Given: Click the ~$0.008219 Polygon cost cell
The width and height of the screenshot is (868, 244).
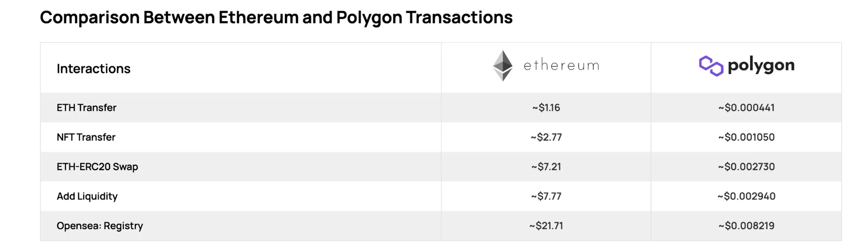Looking at the screenshot, I should pyautogui.click(x=746, y=226).
